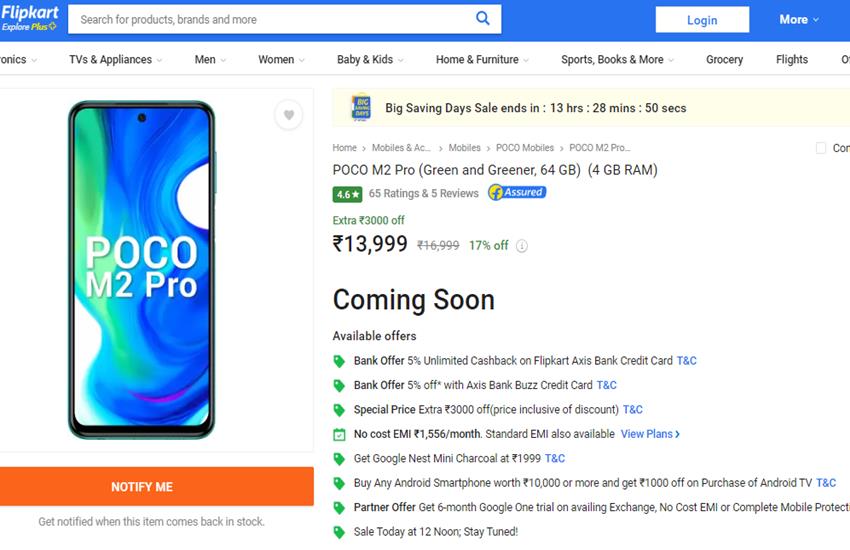
Task: Expand the Baby & Kids dropdown
Action: click(370, 60)
